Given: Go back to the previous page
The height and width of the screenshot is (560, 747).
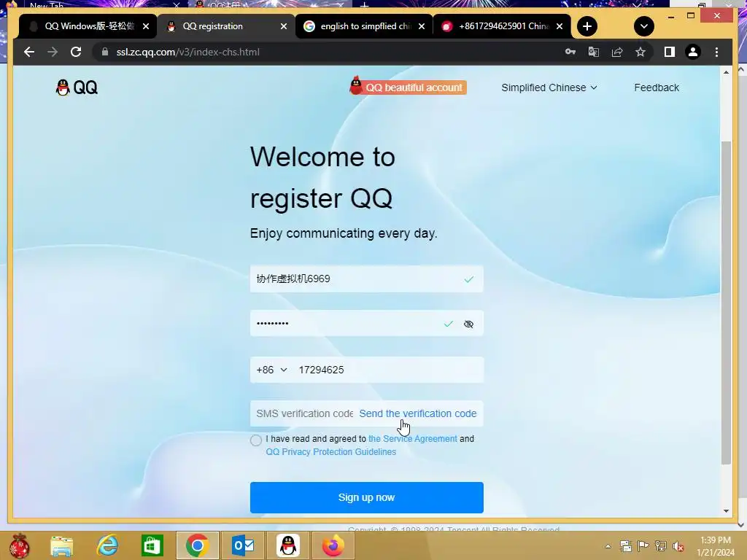Looking at the screenshot, I should 29,52.
